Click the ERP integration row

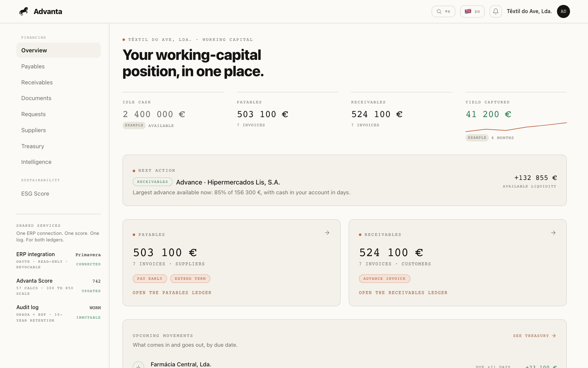click(58, 260)
